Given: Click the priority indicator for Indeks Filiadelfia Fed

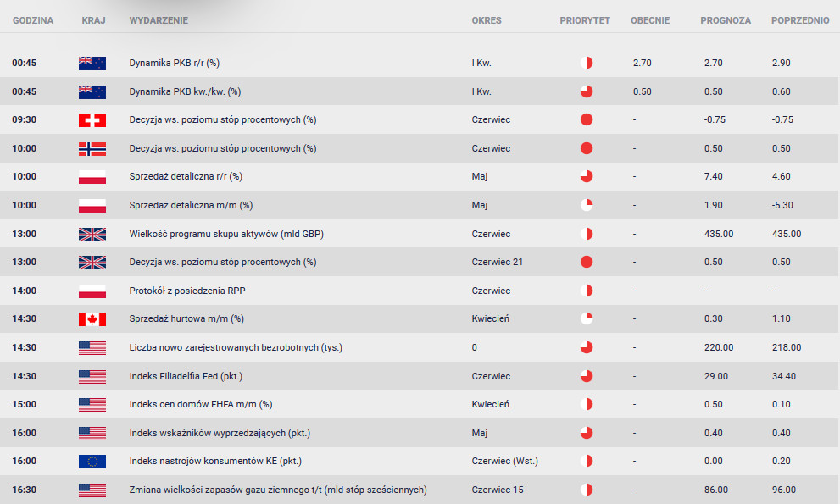Looking at the screenshot, I should tap(587, 376).
